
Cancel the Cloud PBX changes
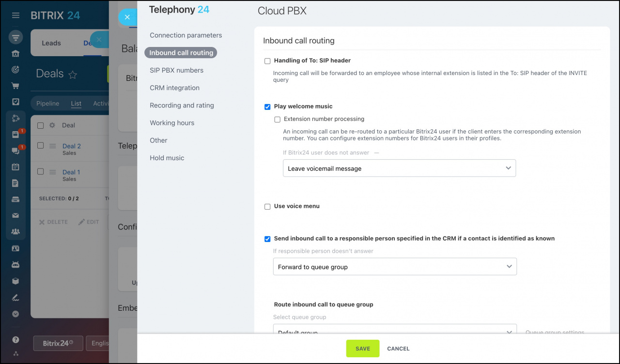pyautogui.click(x=399, y=349)
